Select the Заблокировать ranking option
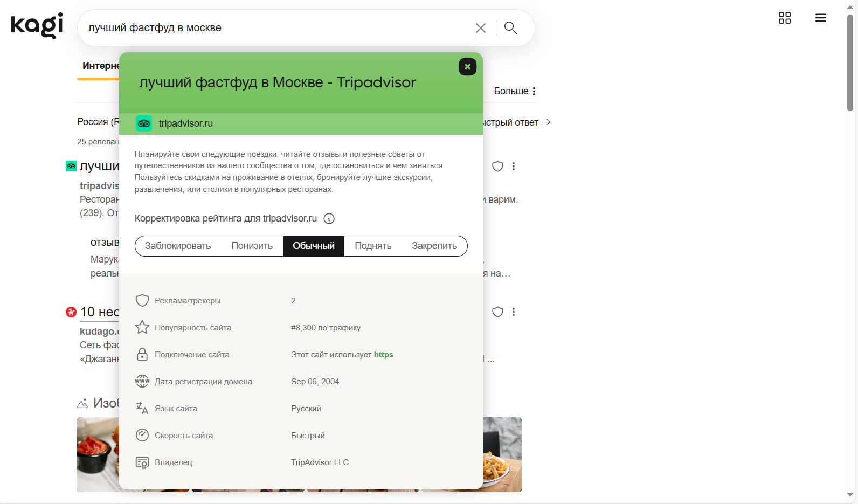 click(178, 246)
